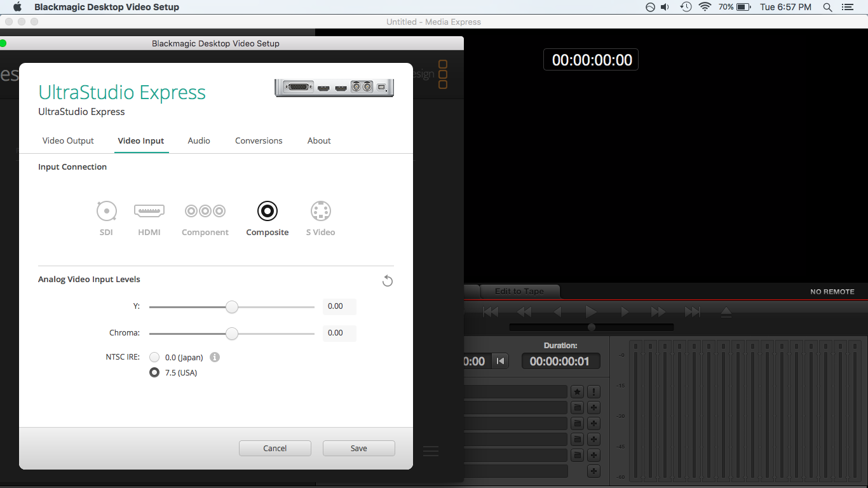The width and height of the screenshot is (868, 488).
Task: Reset Analog Video Input Levels with arrow icon
Action: pyautogui.click(x=388, y=281)
